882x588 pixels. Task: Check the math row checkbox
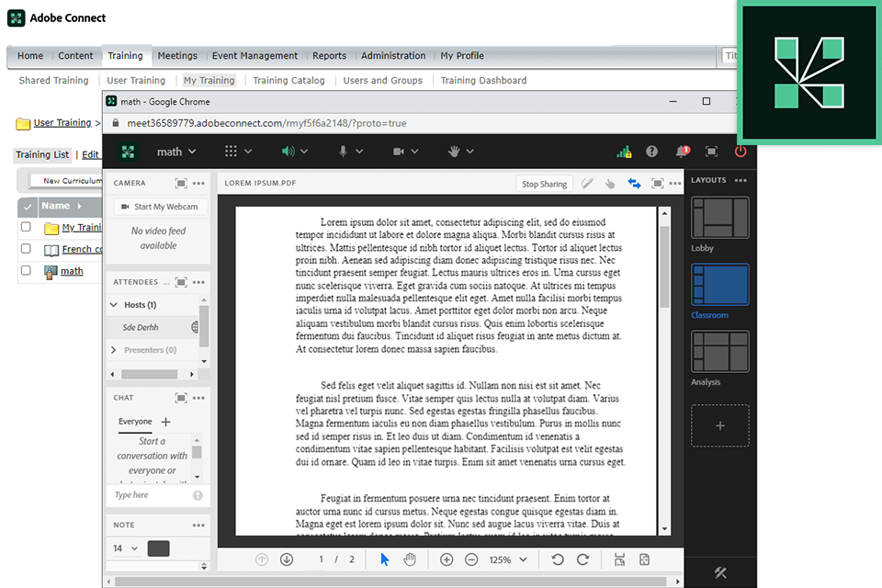tap(26, 270)
